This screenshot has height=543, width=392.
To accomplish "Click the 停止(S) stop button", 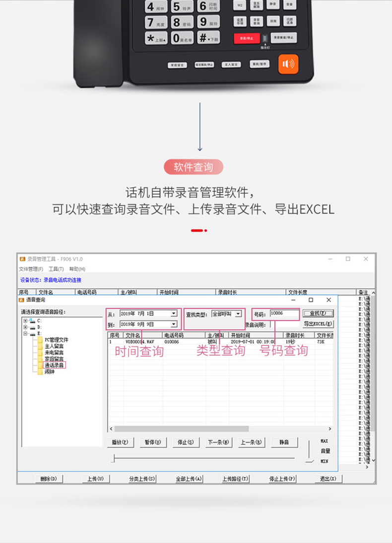I will tap(186, 442).
